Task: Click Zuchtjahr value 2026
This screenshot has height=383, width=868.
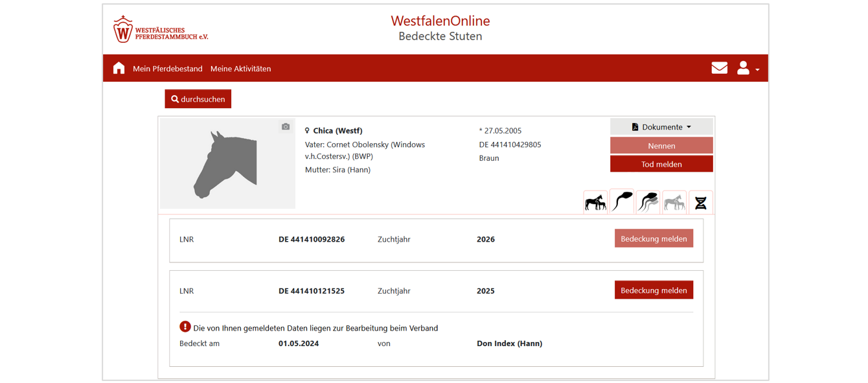Action: (x=486, y=239)
